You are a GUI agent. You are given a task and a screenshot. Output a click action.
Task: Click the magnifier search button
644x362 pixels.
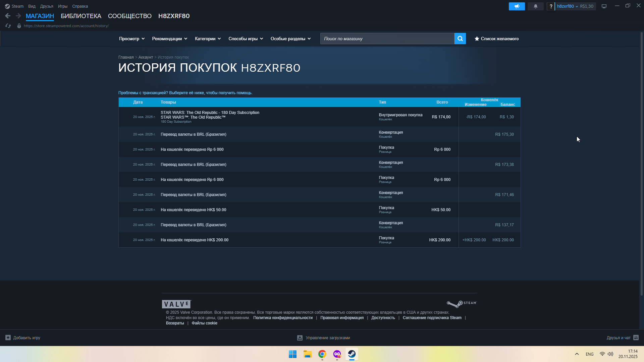[460, 39]
